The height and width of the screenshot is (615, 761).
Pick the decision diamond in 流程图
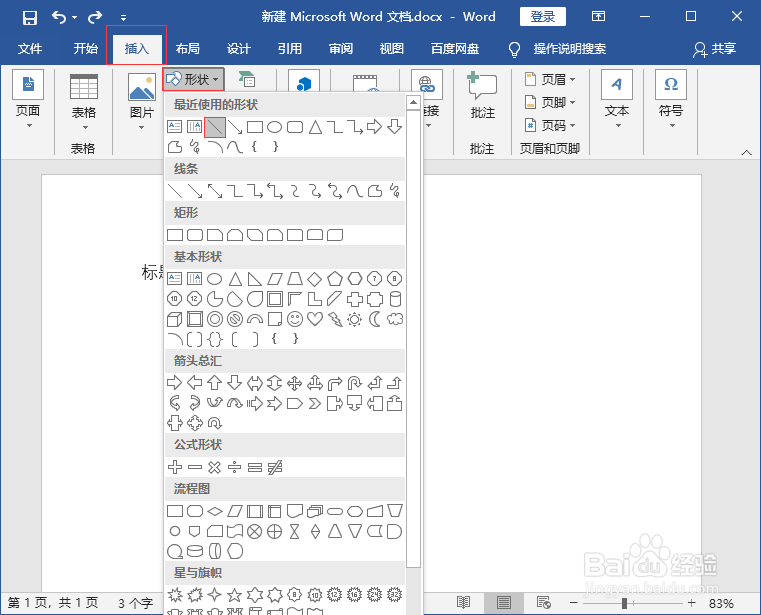pos(215,511)
